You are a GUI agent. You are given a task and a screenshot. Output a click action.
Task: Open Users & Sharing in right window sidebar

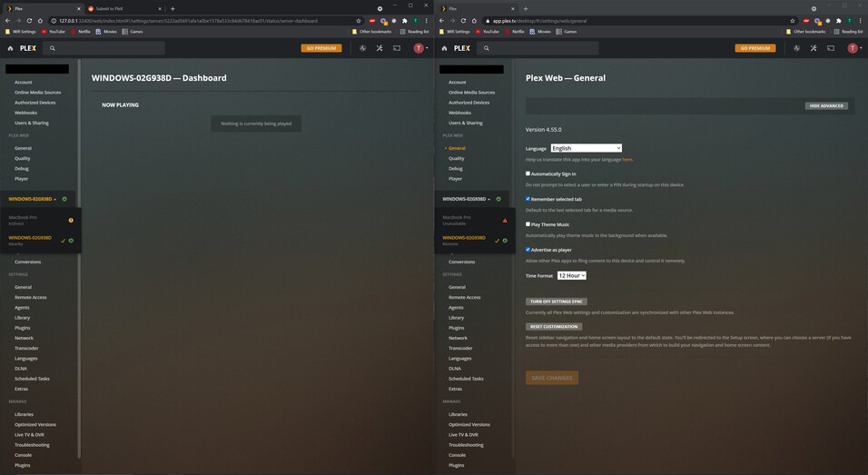tap(465, 123)
